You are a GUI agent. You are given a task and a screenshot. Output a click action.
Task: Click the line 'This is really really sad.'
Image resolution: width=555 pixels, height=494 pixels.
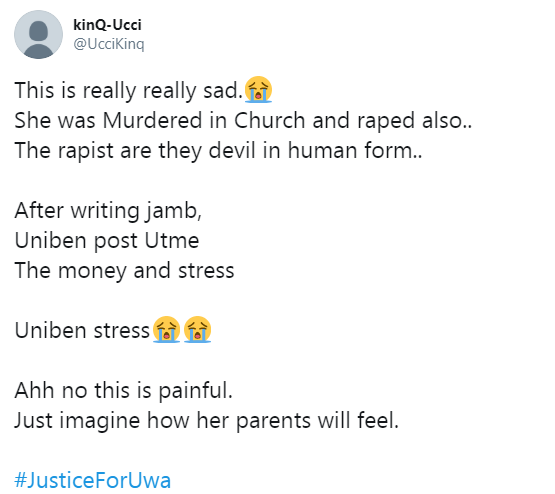(x=129, y=90)
